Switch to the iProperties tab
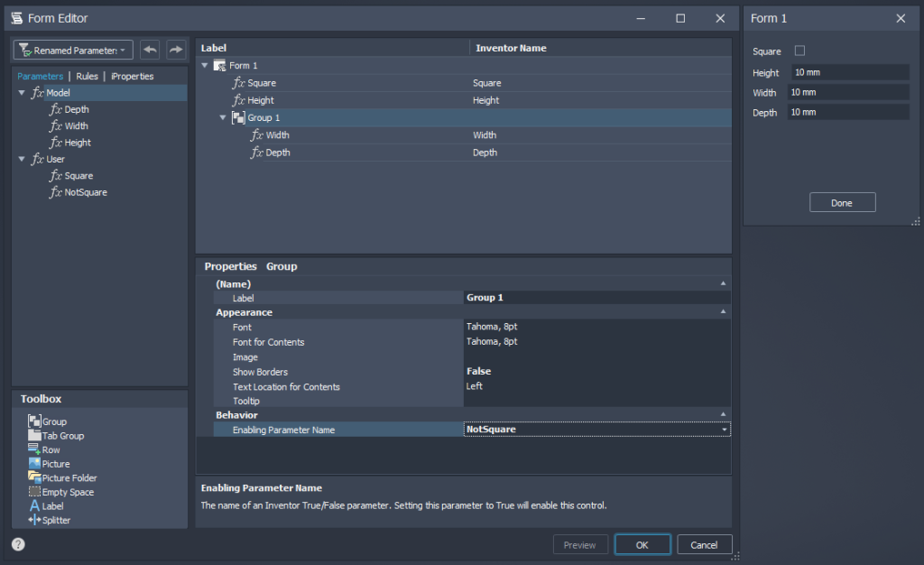This screenshot has width=924, height=565. coord(133,77)
